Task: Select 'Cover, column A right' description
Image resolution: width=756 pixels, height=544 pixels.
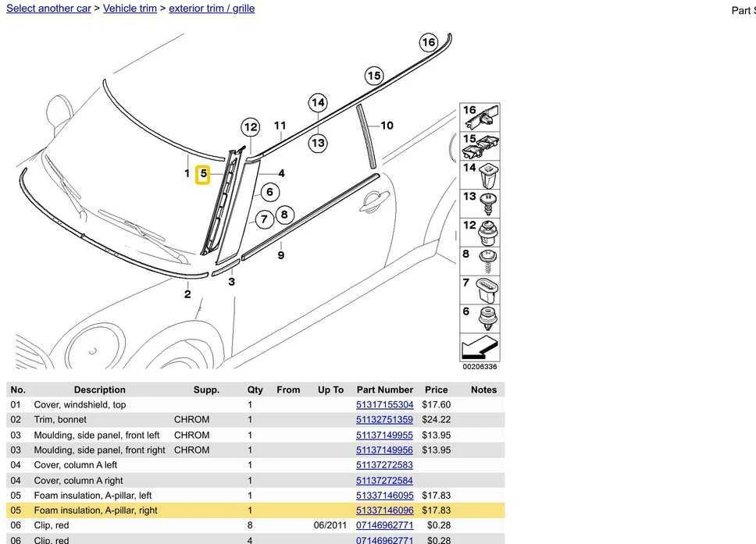Action: tap(78, 481)
